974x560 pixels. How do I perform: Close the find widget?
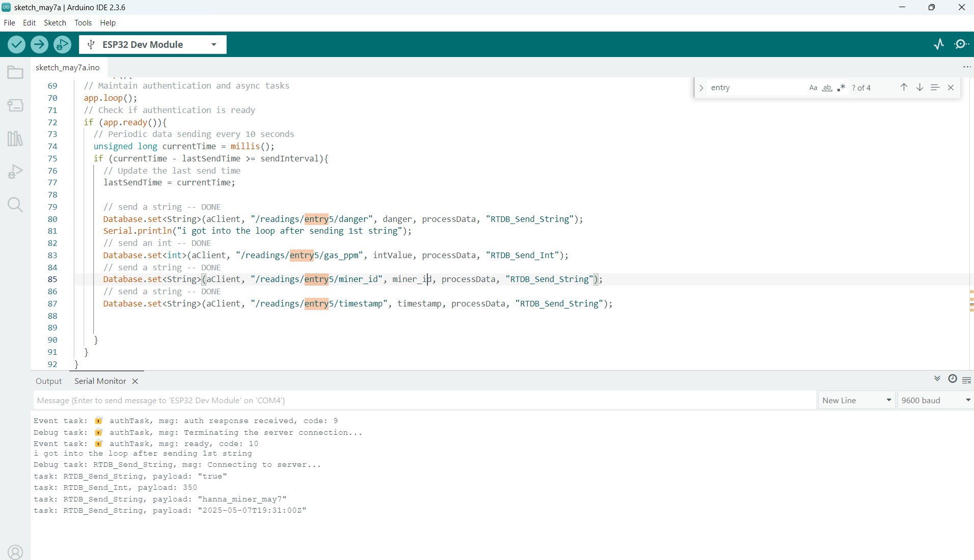pos(951,88)
